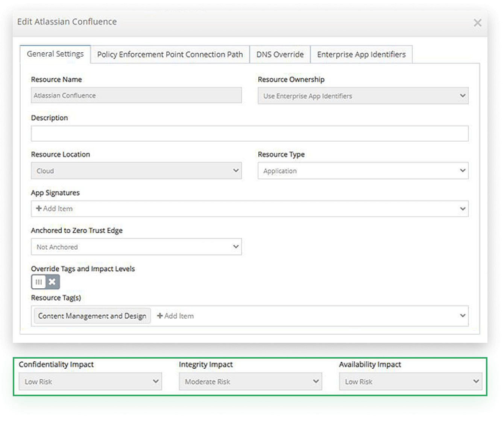Open the DNS Override tab

(x=280, y=55)
